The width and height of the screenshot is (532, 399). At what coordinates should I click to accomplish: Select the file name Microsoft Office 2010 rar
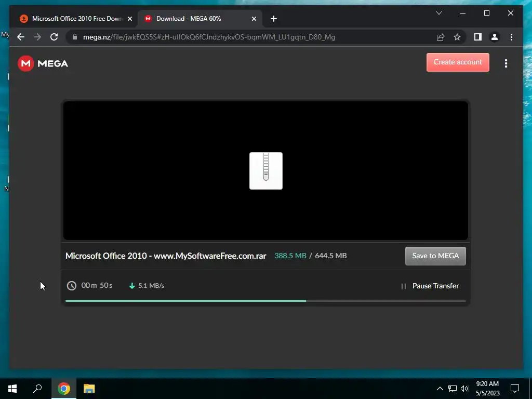coord(166,256)
